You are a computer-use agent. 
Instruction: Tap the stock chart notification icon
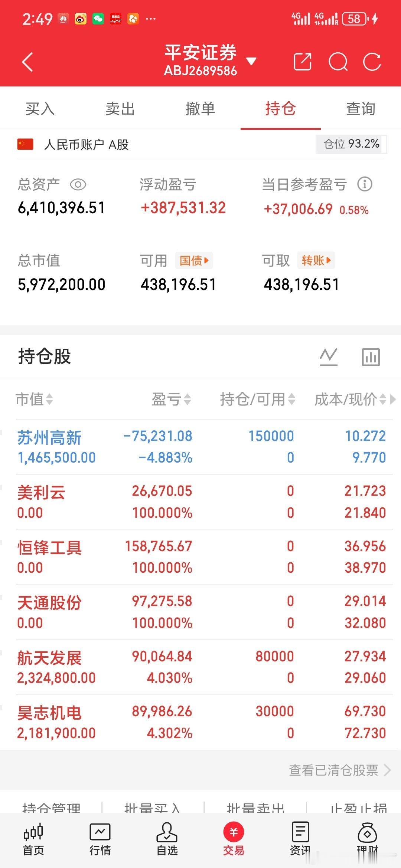pos(115,19)
